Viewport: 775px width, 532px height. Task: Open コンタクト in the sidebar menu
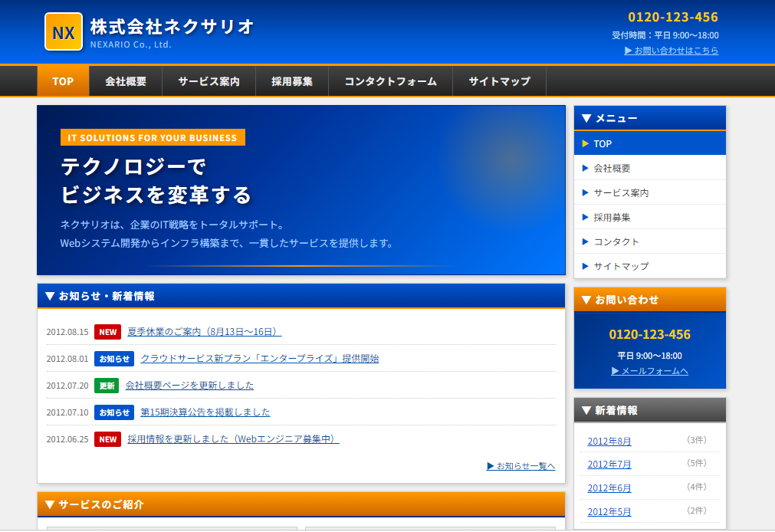pyautogui.click(x=650, y=241)
